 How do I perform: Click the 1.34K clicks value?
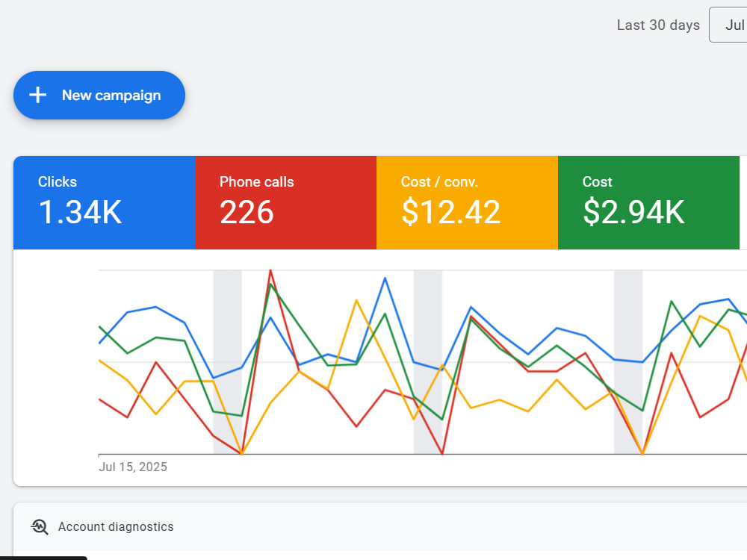pyautogui.click(x=80, y=212)
